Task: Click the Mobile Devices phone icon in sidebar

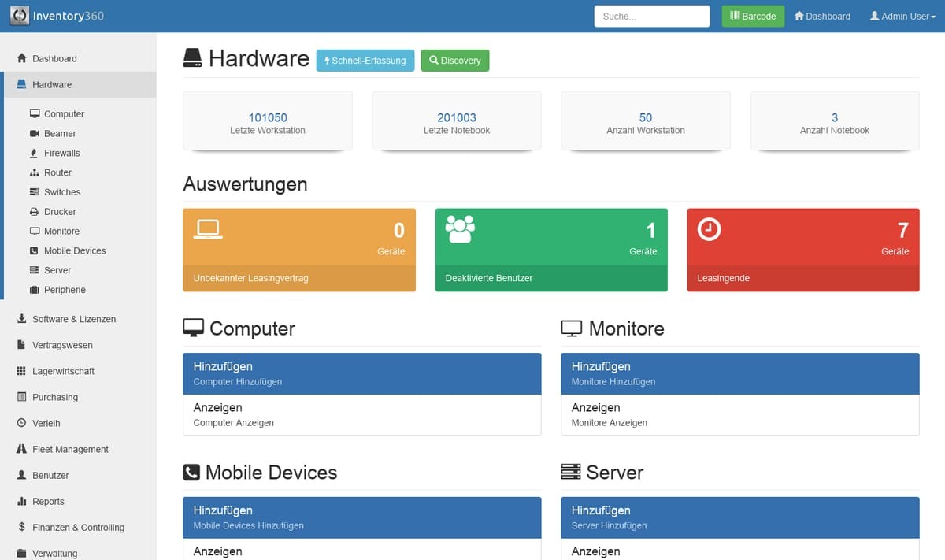Action: click(x=35, y=251)
